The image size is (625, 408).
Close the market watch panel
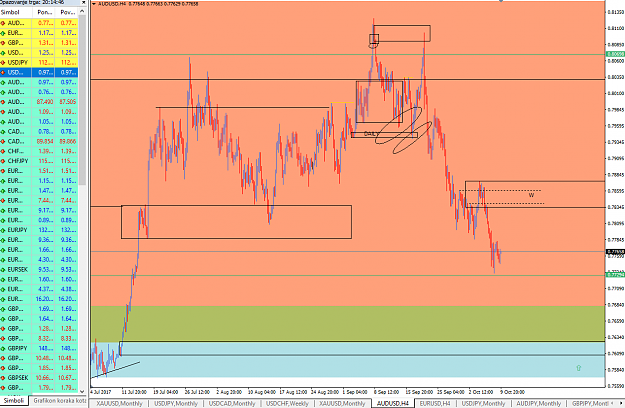tap(83, 2)
